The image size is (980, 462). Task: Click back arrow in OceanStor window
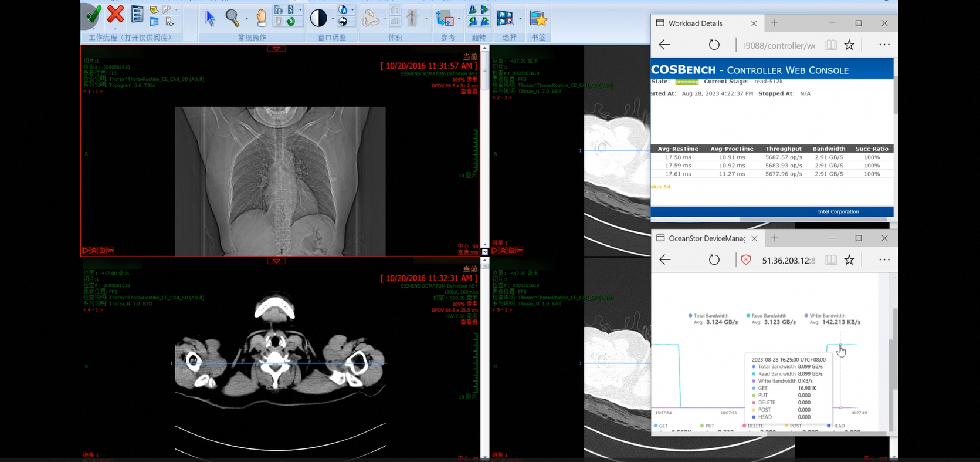[664, 259]
